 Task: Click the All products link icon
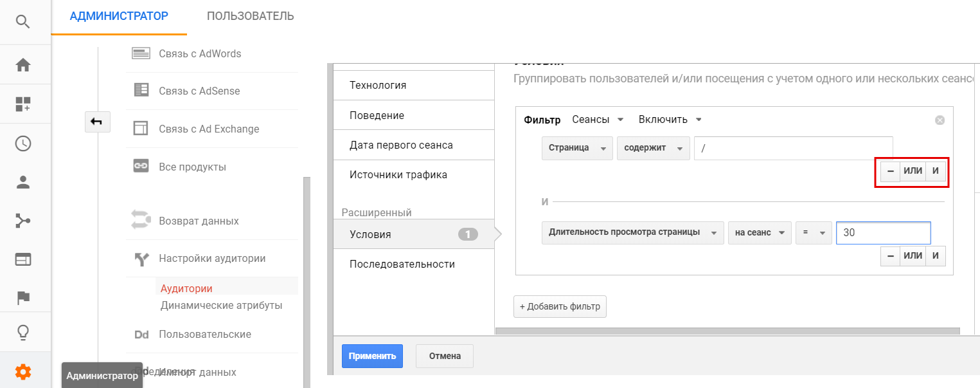pyautogui.click(x=141, y=167)
